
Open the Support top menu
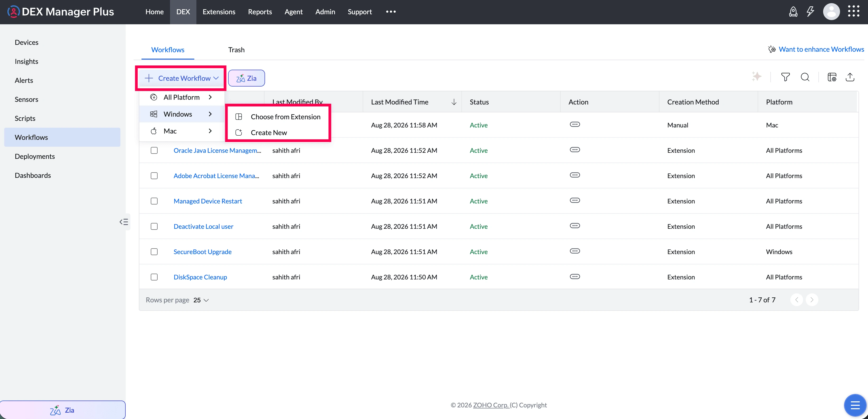pyautogui.click(x=360, y=12)
